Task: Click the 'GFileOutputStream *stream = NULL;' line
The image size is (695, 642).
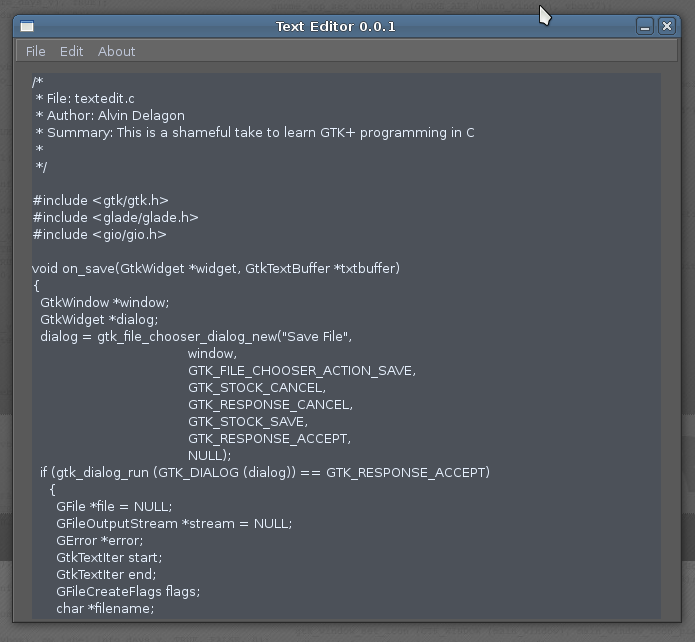Action: pos(174,524)
